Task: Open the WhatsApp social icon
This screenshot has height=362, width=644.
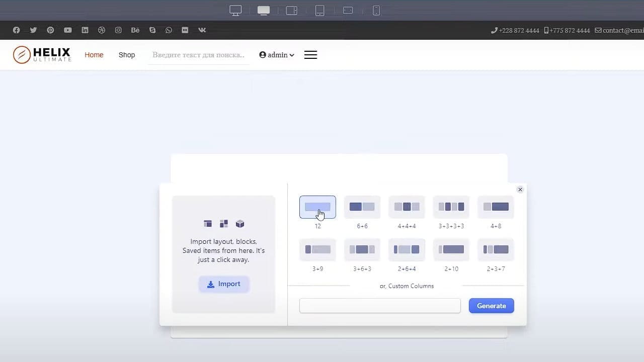Action: coord(169,30)
